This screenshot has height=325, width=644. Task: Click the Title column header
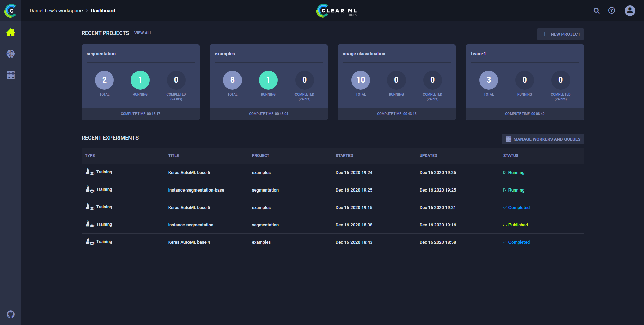pos(173,156)
